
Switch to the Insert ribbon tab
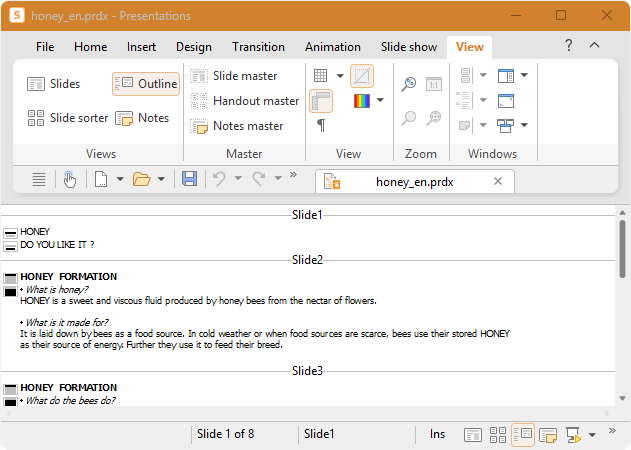point(141,47)
